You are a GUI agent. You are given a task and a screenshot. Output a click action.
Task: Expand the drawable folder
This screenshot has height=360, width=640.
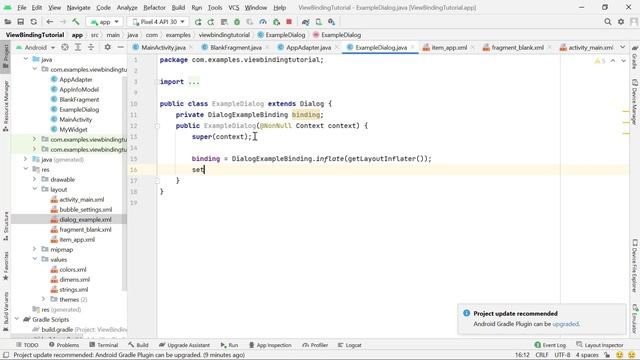coord(35,179)
